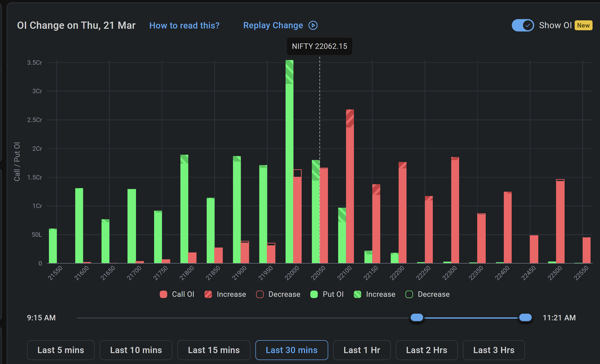Screen dimensions: 600x364
Task: Click the outlined green Put Decrease legend icon
Action: coord(409,294)
